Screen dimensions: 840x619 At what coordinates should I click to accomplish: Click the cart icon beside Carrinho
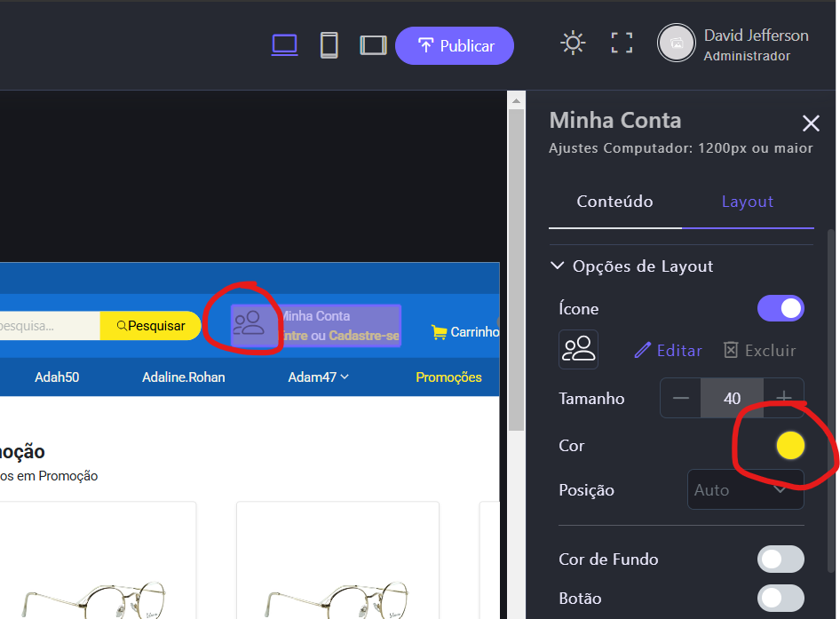439,332
